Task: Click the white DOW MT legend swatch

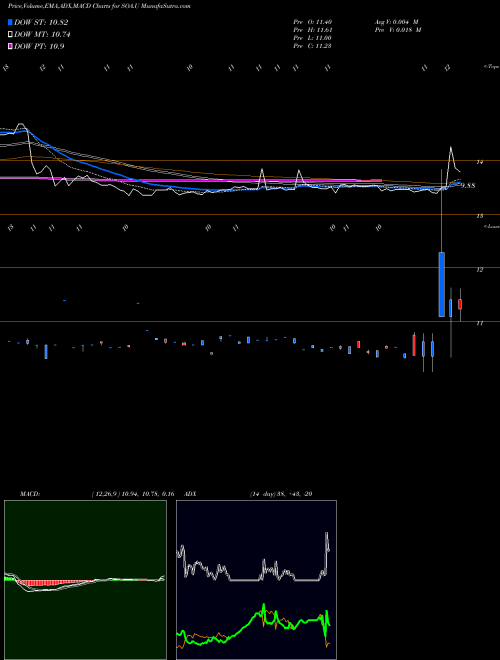Action: 10,35
